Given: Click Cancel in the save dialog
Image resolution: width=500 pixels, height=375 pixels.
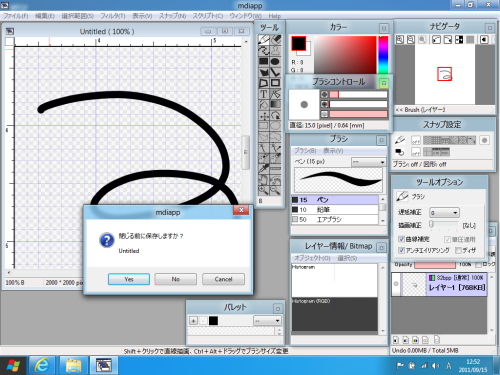Looking at the screenshot, I should (223, 279).
